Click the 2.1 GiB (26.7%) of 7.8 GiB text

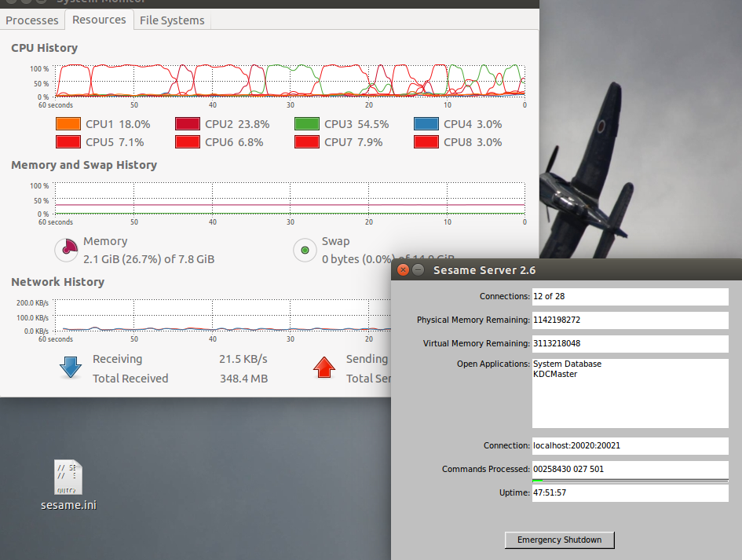coord(148,259)
